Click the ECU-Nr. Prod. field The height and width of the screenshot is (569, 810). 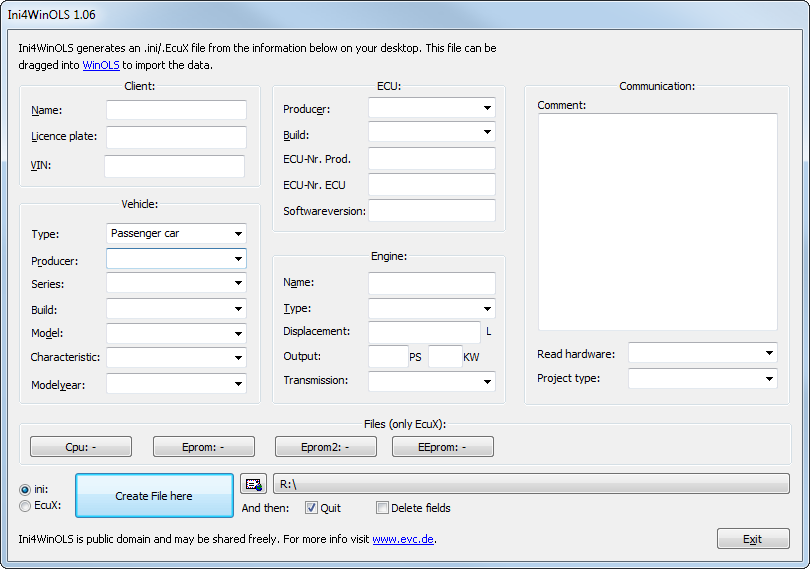click(x=432, y=159)
